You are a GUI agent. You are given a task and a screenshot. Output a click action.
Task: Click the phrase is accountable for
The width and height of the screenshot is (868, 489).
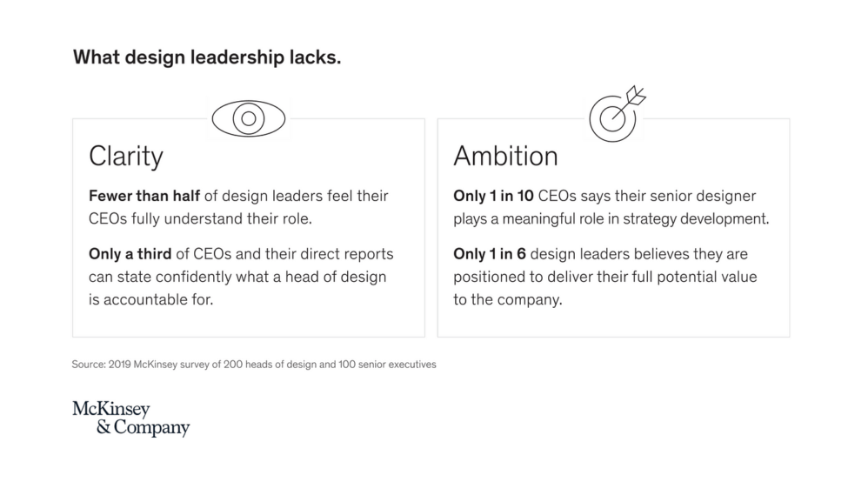pos(150,299)
